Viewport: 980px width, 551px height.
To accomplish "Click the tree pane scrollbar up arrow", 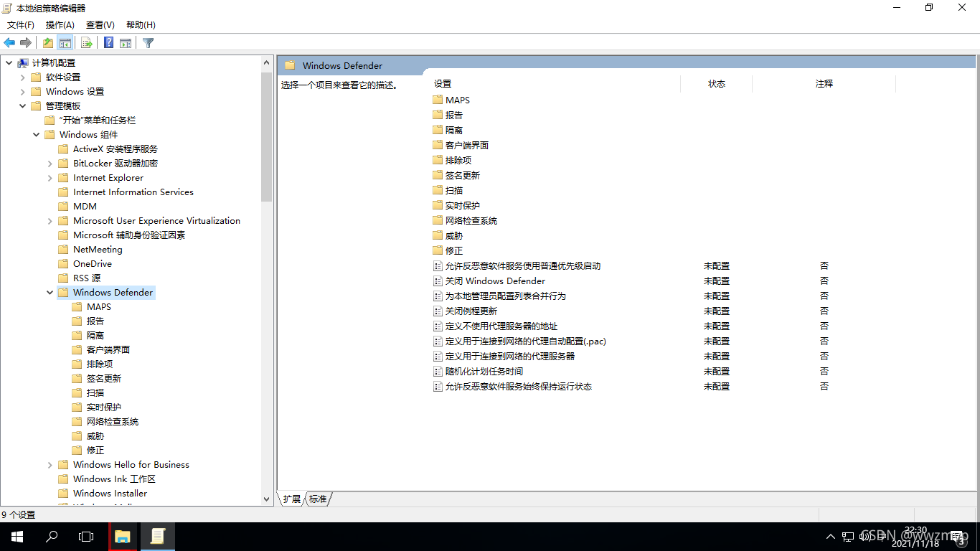I will [x=267, y=62].
